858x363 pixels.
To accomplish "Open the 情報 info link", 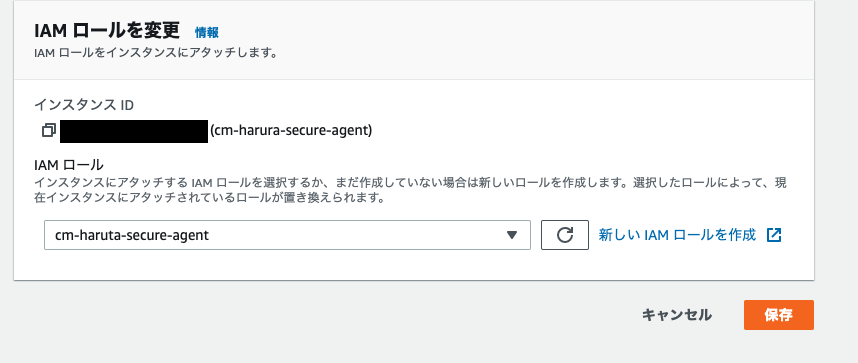I will tap(207, 32).
